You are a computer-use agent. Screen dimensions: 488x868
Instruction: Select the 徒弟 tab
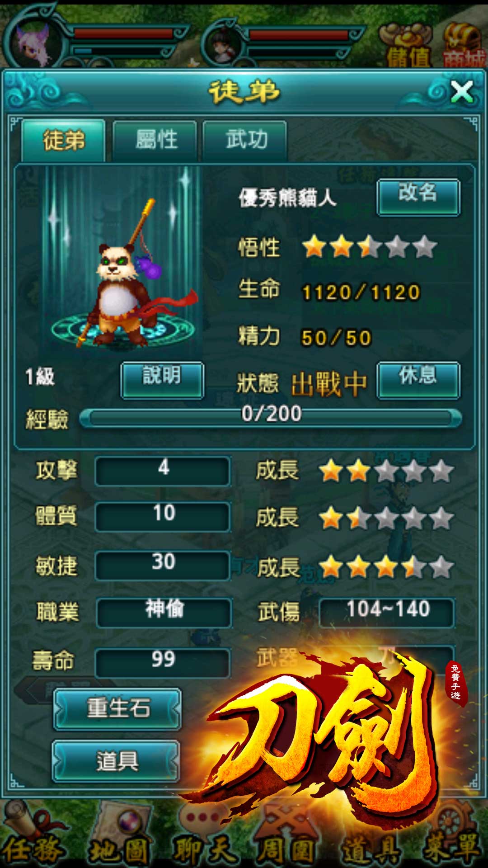[x=63, y=141]
